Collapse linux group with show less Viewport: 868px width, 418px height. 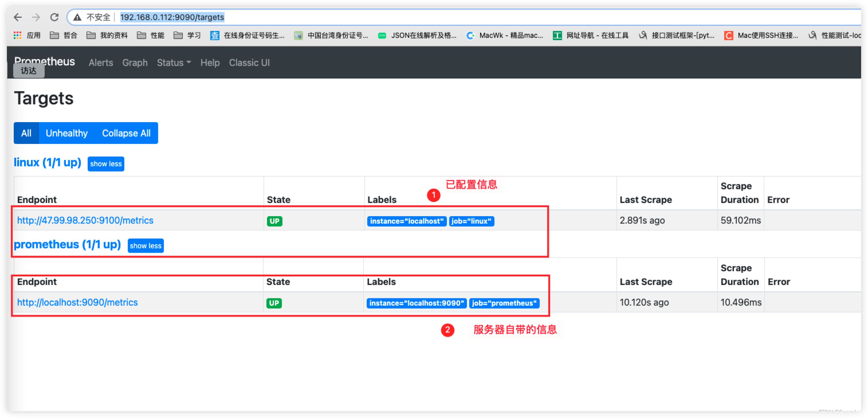click(x=106, y=164)
